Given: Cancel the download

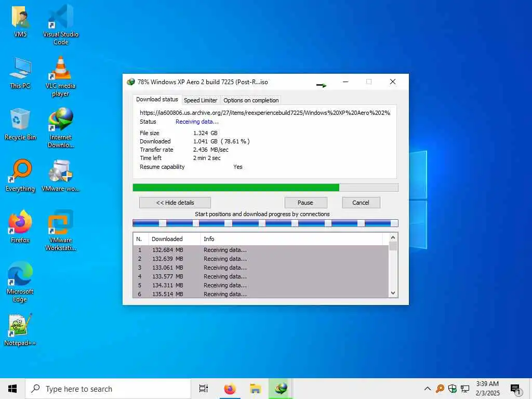Looking at the screenshot, I should 361,203.
